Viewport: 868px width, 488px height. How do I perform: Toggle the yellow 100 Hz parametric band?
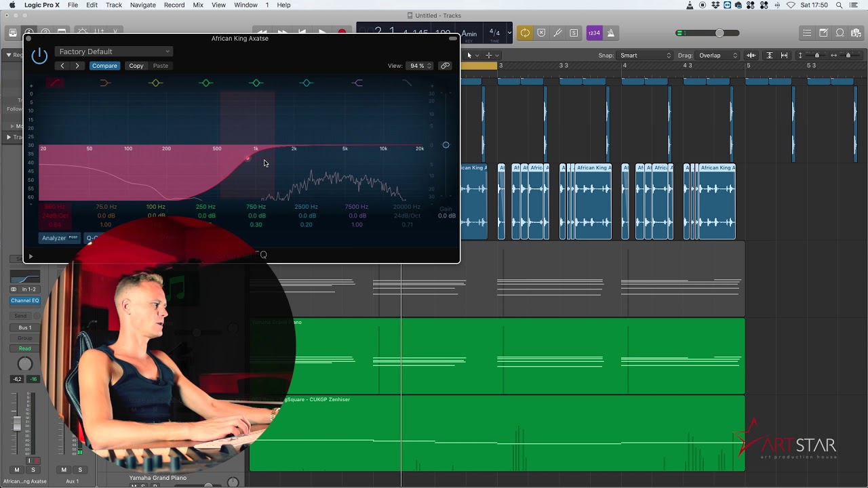tap(155, 83)
